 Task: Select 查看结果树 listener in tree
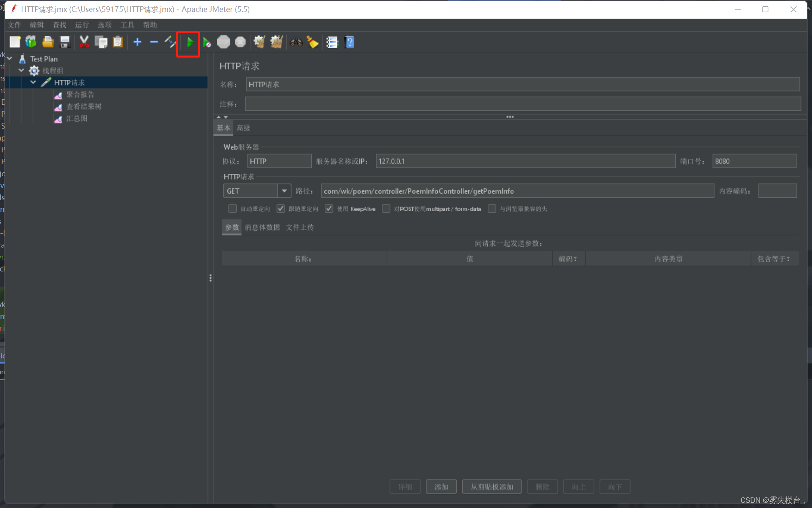(x=84, y=106)
